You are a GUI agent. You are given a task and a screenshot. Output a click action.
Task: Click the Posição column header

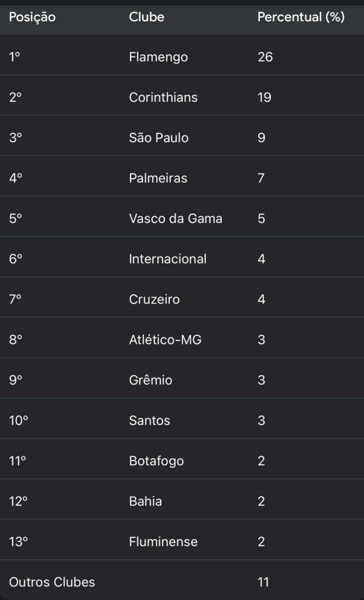(x=32, y=17)
